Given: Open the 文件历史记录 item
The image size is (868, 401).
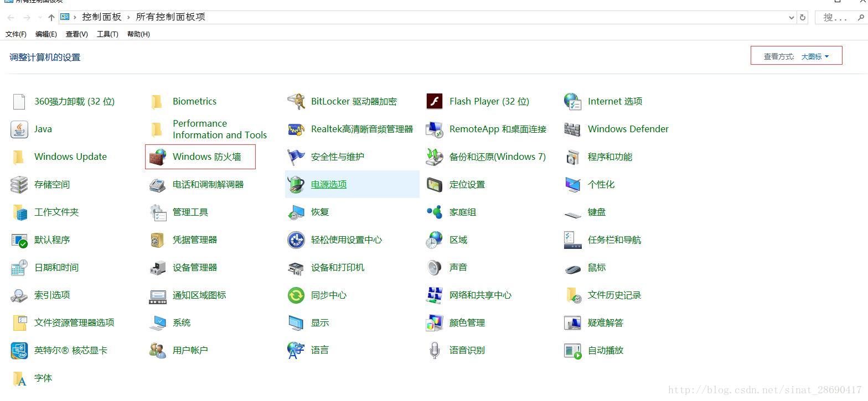Looking at the screenshot, I should (614, 295).
